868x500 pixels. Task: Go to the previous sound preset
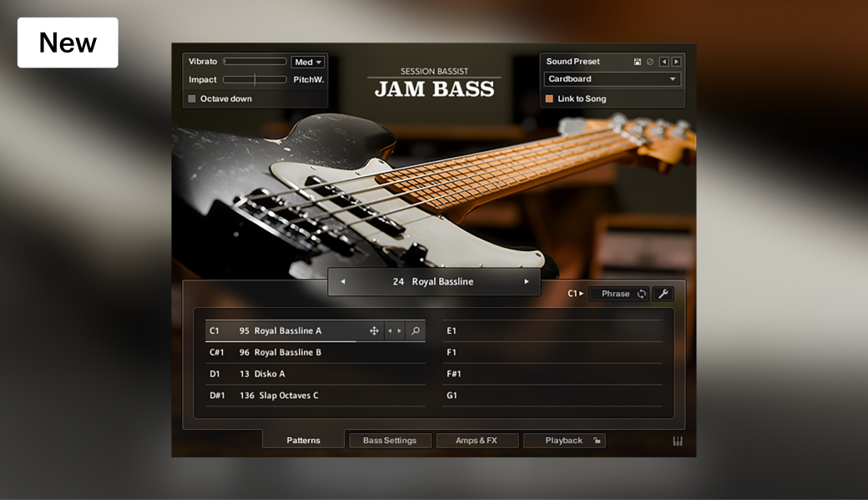[x=664, y=62]
